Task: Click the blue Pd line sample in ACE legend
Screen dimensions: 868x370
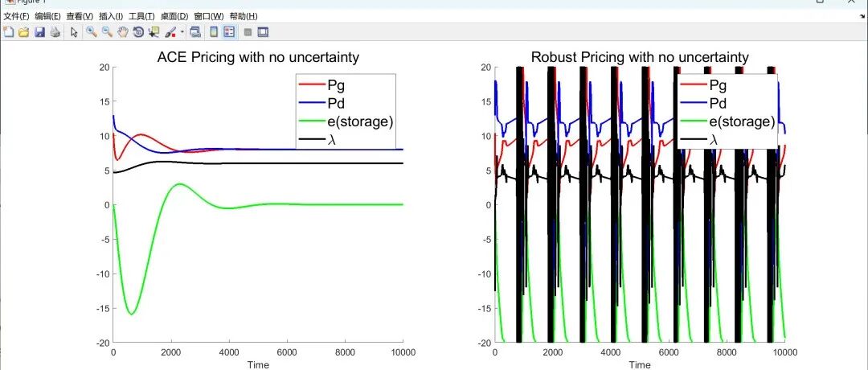Action: pos(313,103)
